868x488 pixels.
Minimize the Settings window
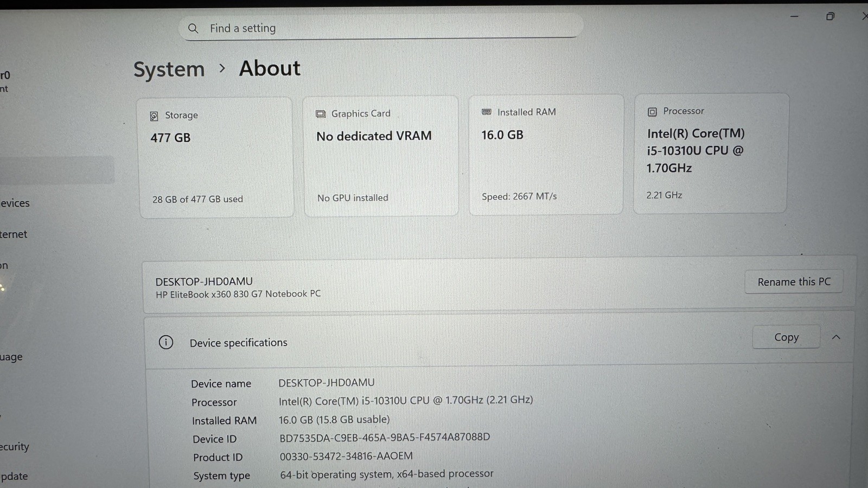pyautogui.click(x=794, y=16)
